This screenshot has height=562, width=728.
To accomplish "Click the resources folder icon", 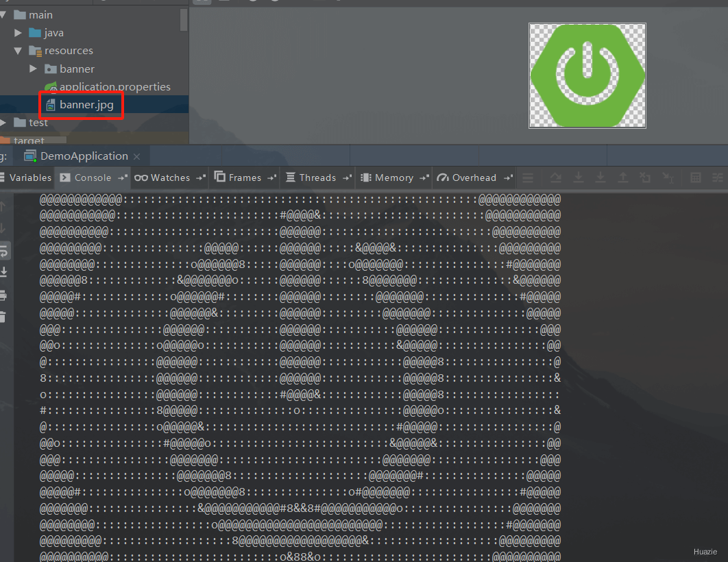I will [x=35, y=51].
